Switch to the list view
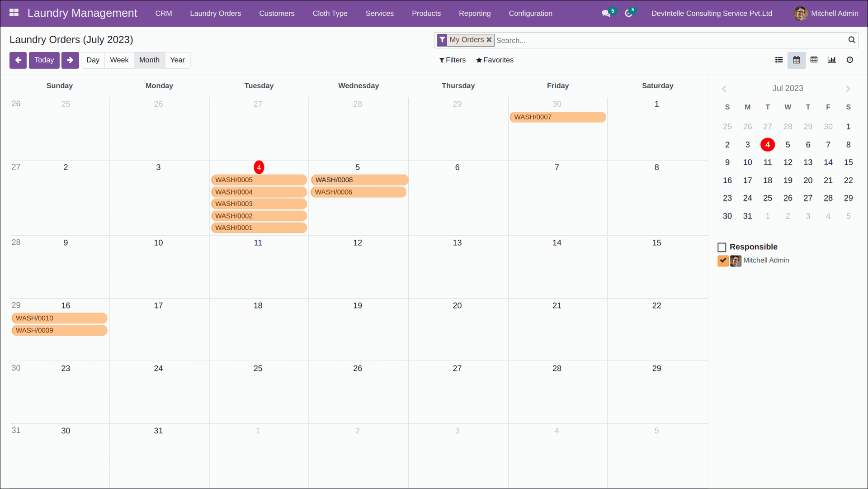 (x=779, y=60)
